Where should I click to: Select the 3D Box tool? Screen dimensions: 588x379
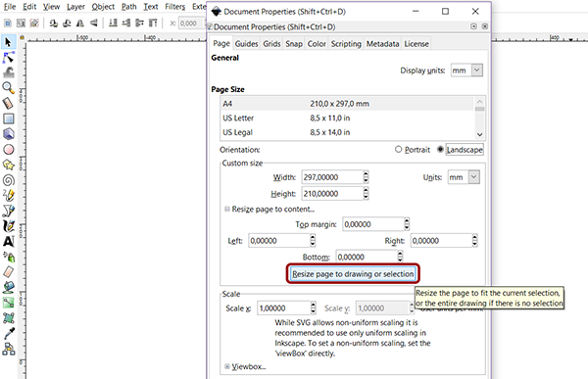[8, 134]
